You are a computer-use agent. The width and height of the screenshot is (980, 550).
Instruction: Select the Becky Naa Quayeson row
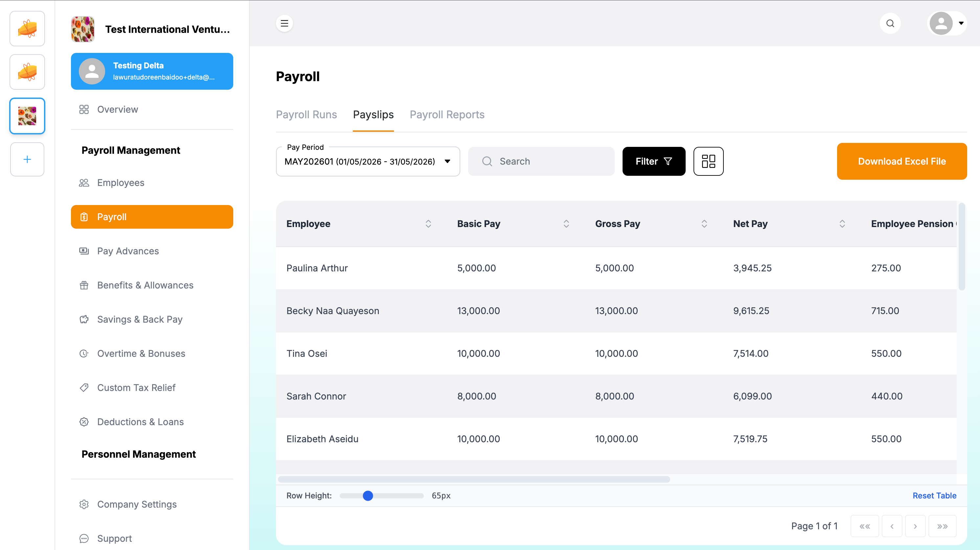pyautogui.click(x=616, y=311)
